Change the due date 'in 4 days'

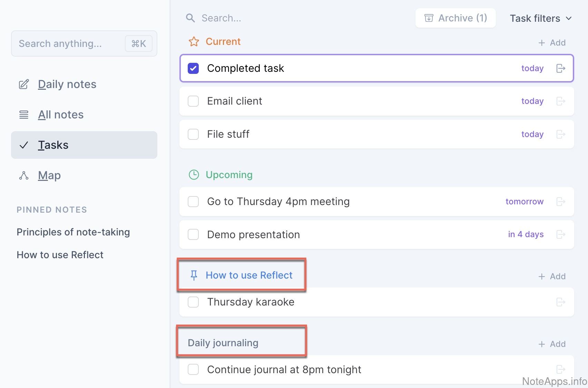pos(526,235)
